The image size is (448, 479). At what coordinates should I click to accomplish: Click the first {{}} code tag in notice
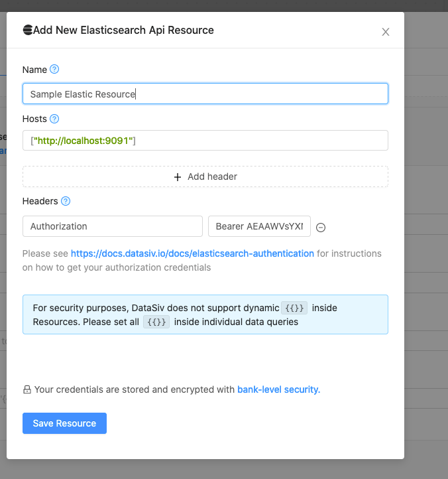pos(294,308)
